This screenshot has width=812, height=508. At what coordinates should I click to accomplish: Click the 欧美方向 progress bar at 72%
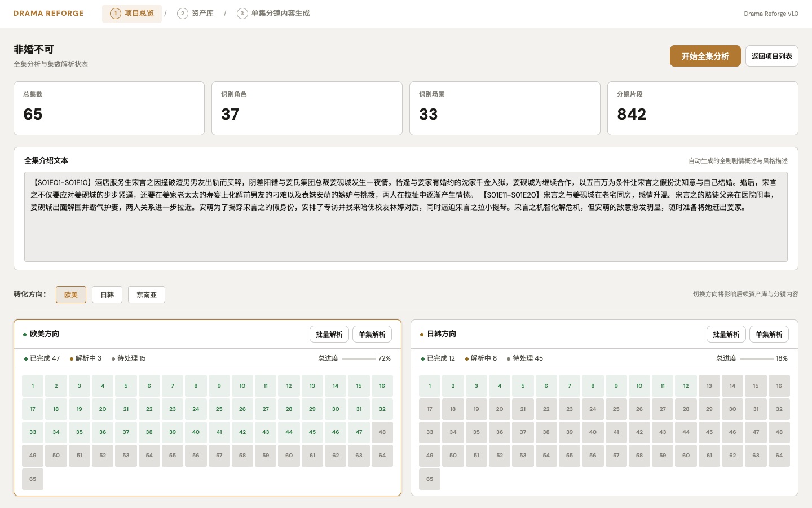[359, 358]
